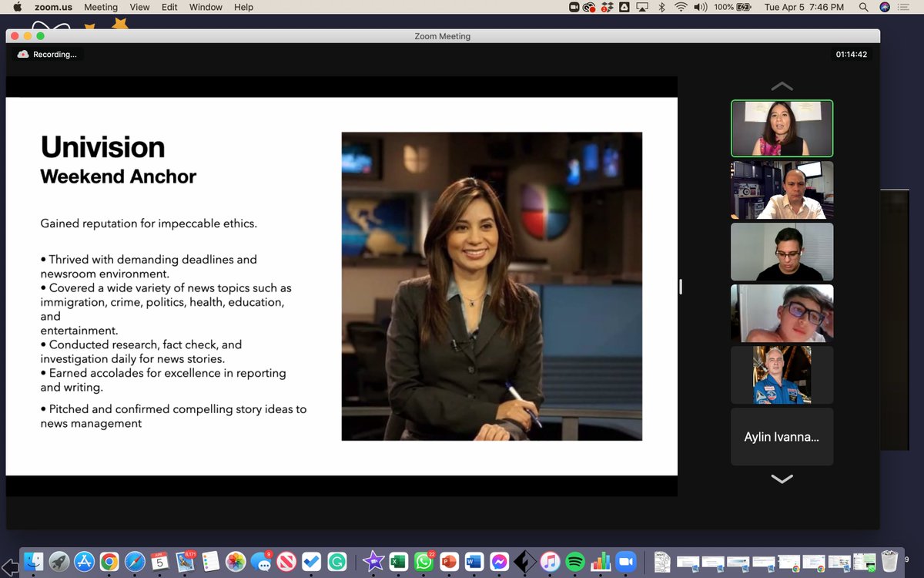
Task: Click the date and time Tue Apr 5
Action: pyautogui.click(x=804, y=7)
